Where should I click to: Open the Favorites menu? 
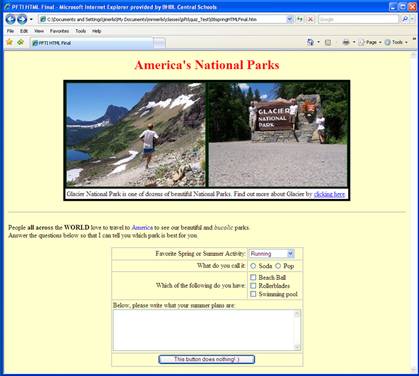[59, 31]
